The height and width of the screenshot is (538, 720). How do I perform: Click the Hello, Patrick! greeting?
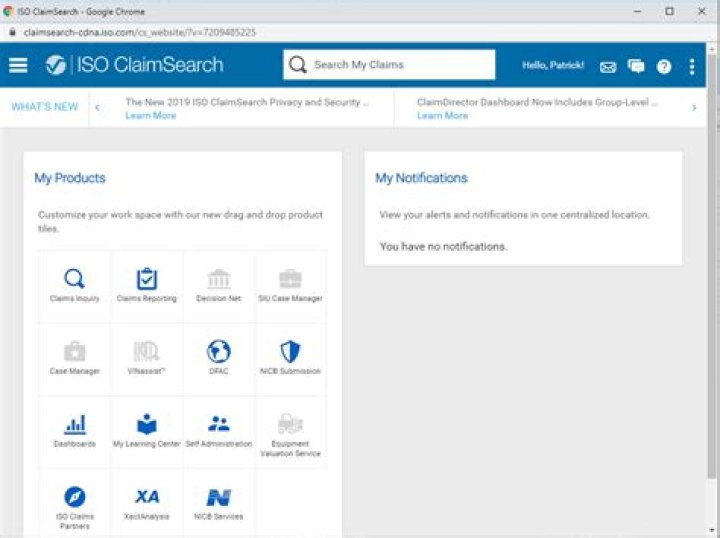(x=553, y=65)
